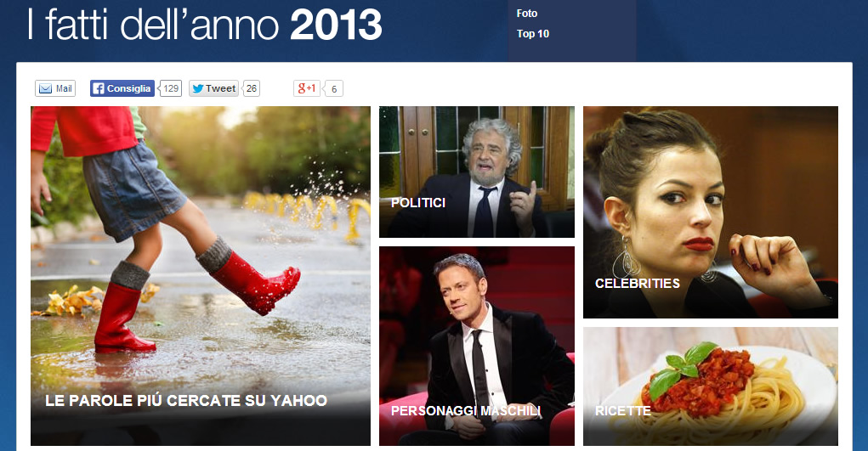
Task: Open the red rain boots photo tile
Action: [x=201, y=276]
